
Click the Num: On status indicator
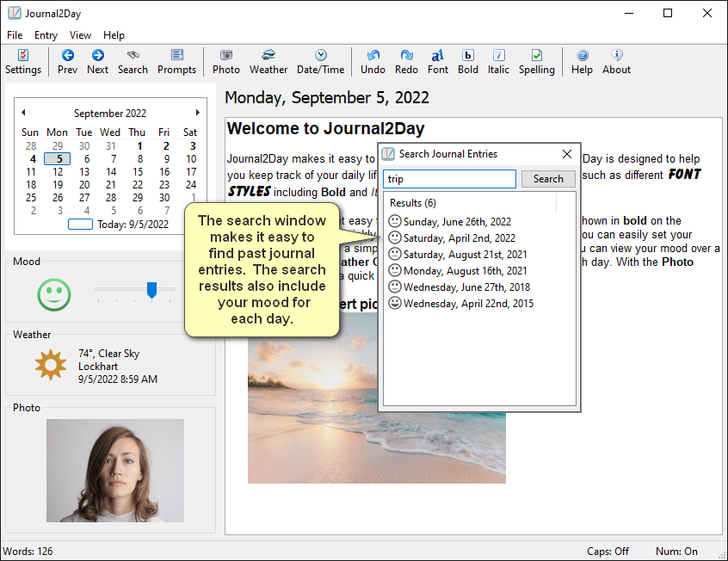click(676, 552)
